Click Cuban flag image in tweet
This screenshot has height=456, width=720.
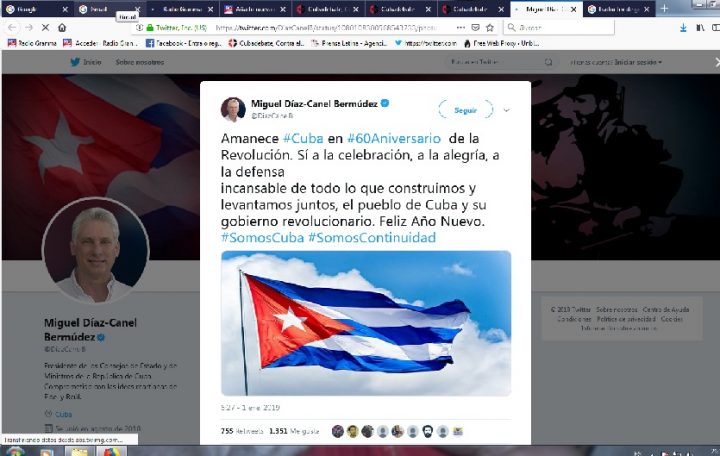tap(366, 323)
